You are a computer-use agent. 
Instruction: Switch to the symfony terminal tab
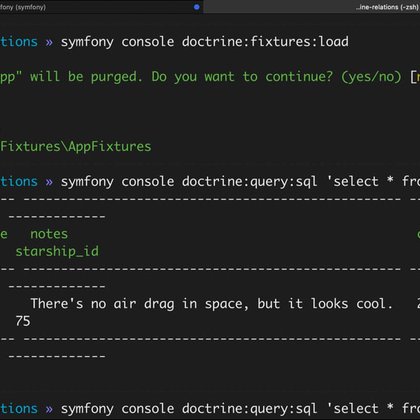point(101,7)
